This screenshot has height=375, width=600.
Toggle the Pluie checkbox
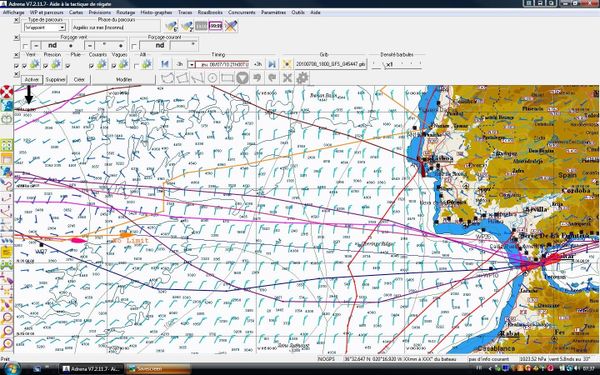point(68,66)
